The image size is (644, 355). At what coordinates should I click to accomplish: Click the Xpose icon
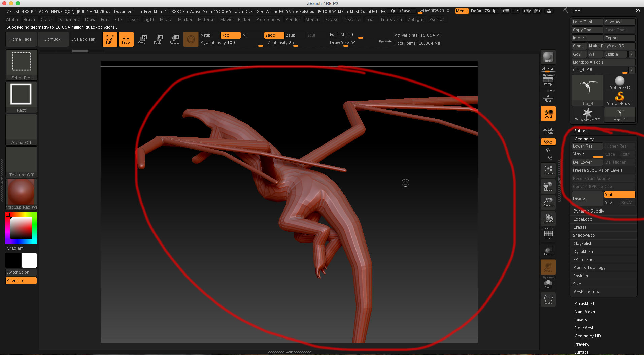click(548, 299)
